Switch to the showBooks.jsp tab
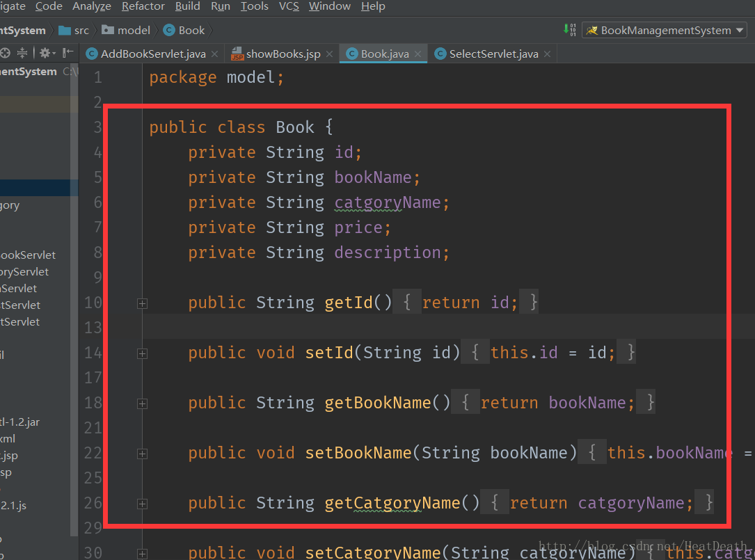The height and width of the screenshot is (560, 755). tap(283, 54)
